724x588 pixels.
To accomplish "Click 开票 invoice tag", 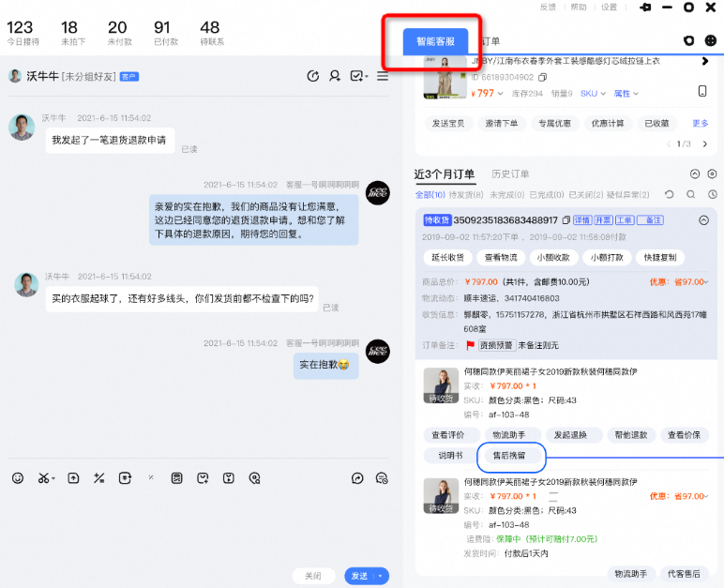I will pos(603,220).
